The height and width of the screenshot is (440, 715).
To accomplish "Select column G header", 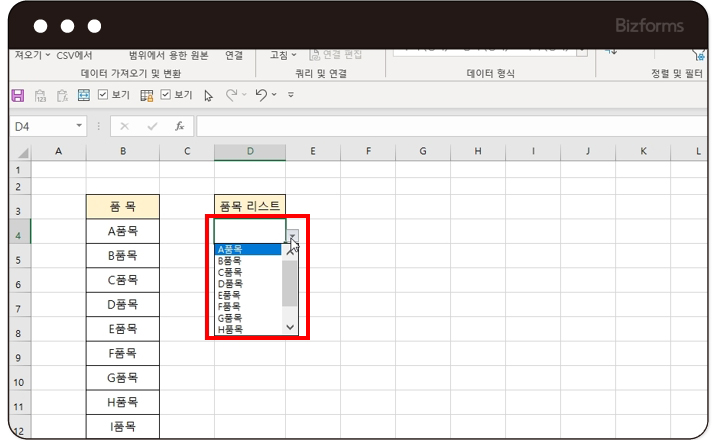I will coord(423,151).
